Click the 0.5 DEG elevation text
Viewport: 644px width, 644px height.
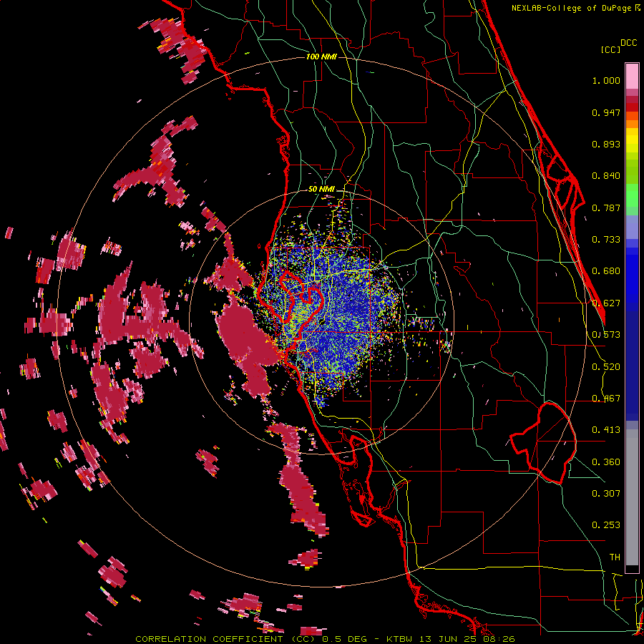point(346,639)
